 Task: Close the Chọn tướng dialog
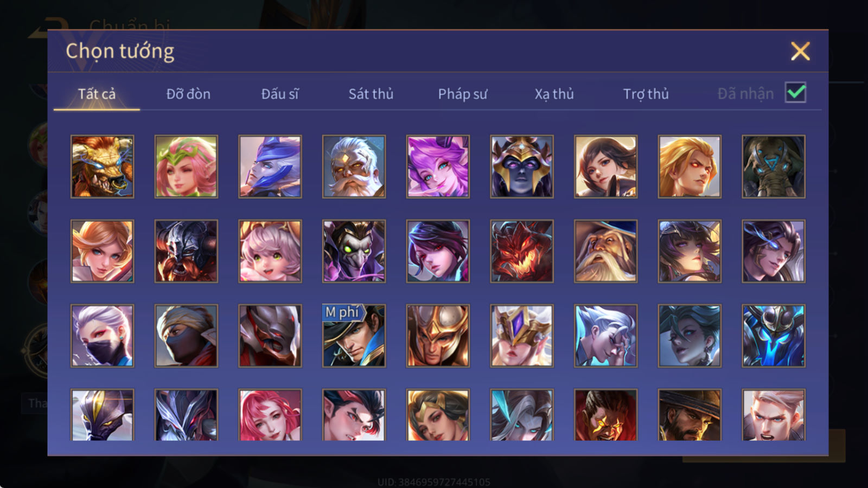coord(800,52)
